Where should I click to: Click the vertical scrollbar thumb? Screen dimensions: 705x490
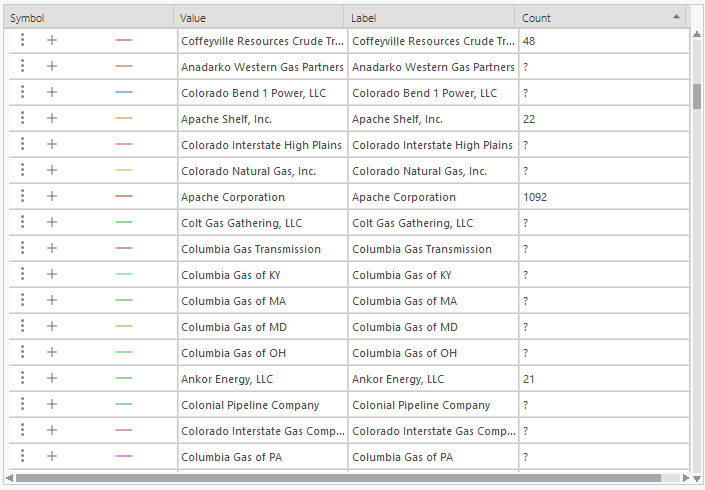[x=697, y=96]
